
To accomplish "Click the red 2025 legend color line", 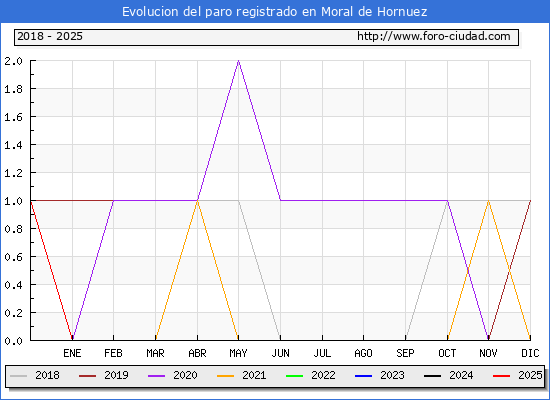I will pyautogui.click(x=502, y=376).
